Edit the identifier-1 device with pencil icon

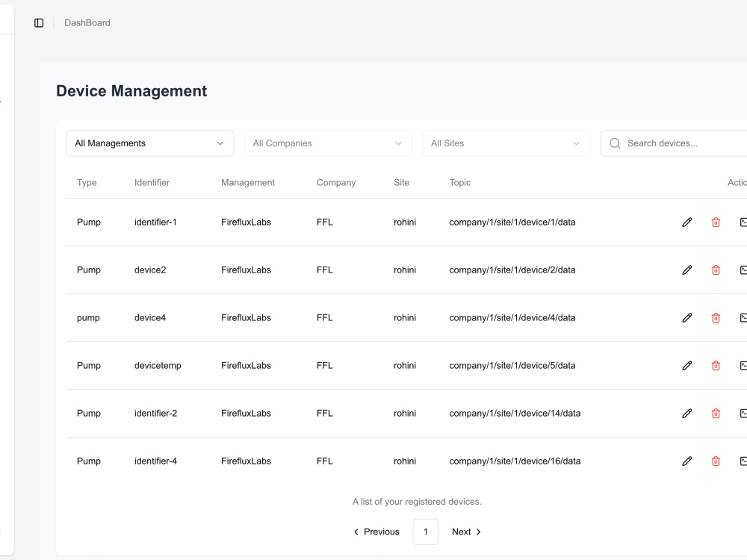(686, 223)
